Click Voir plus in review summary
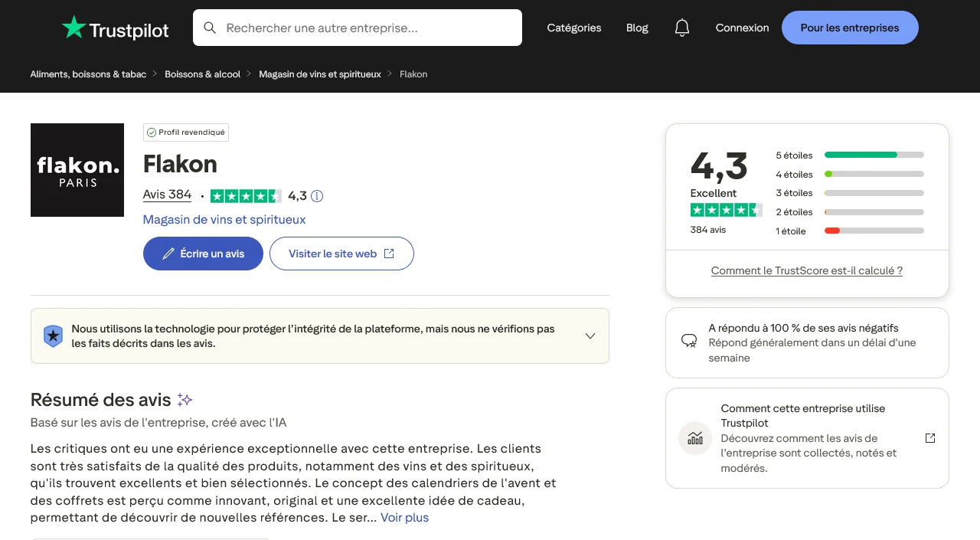The height and width of the screenshot is (540, 980). pos(404,517)
